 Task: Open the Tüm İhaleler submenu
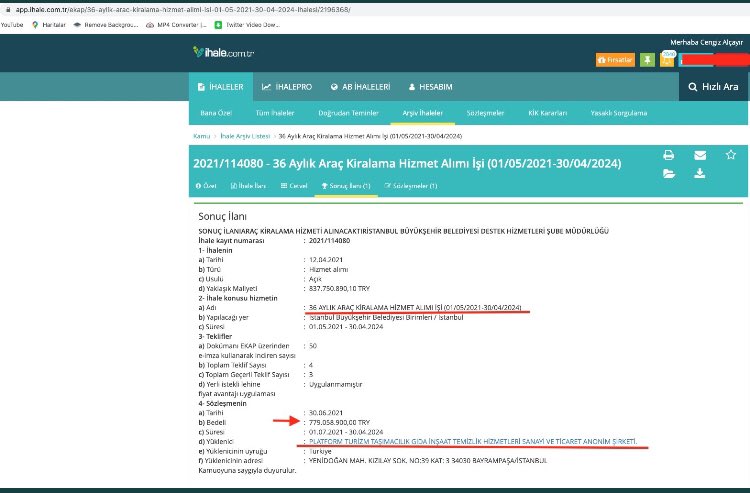click(x=275, y=113)
